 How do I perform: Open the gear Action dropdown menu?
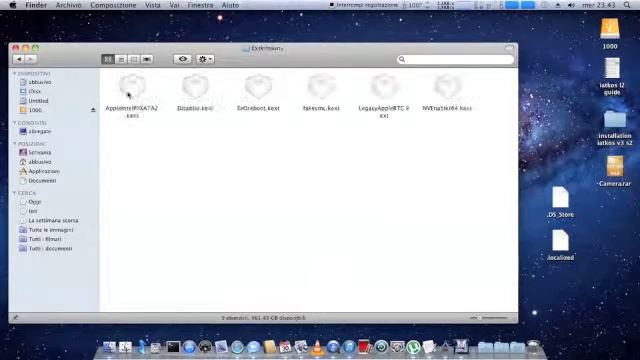(205, 59)
